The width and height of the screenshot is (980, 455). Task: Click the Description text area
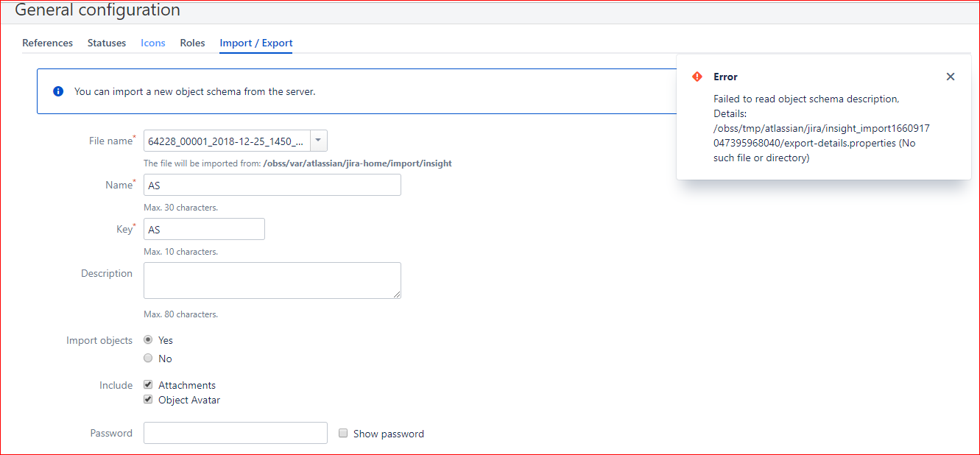(x=272, y=281)
